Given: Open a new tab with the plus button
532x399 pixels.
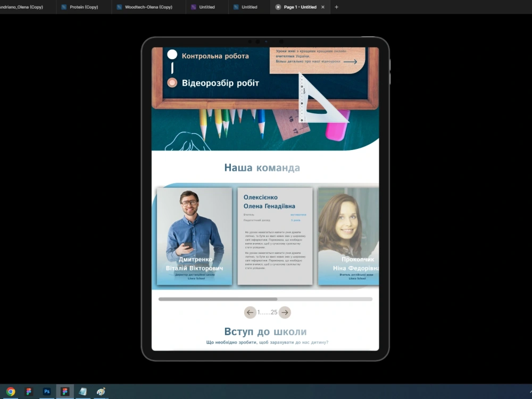Looking at the screenshot, I should click(336, 7).
